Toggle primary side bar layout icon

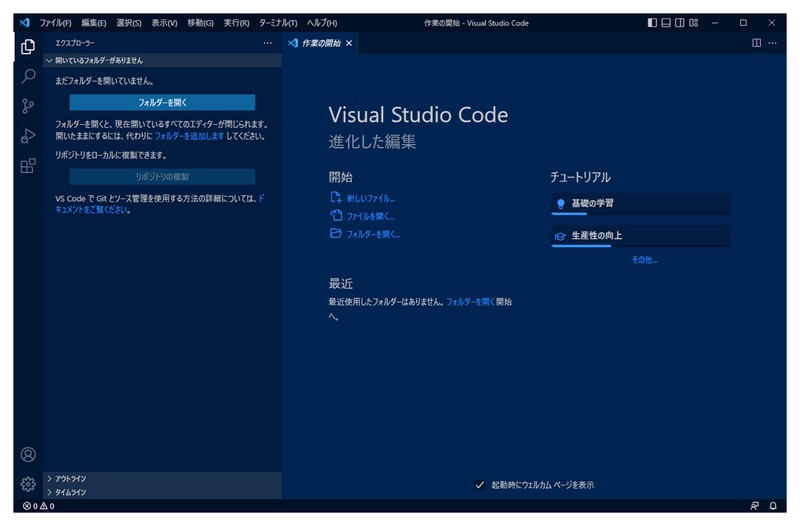652,23
